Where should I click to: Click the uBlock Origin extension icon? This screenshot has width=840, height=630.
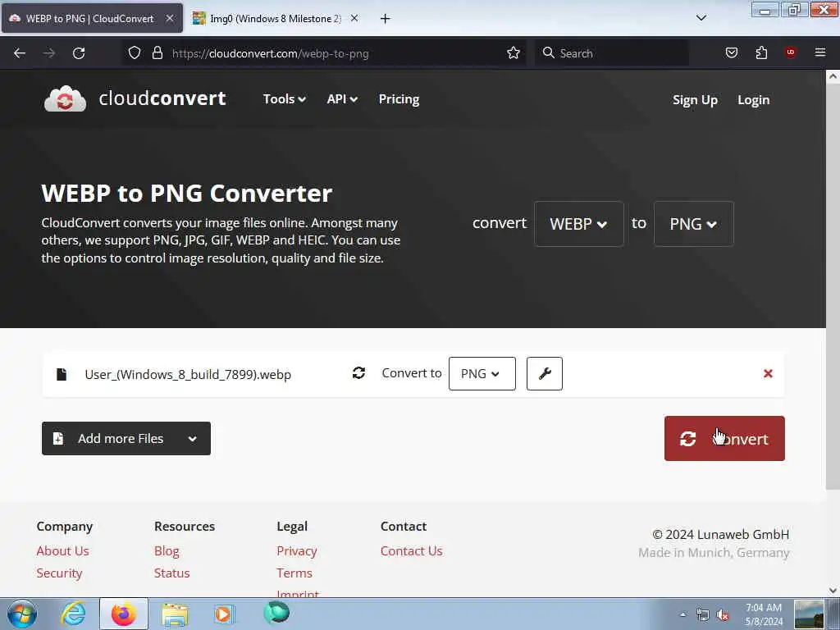(x=790, y=52)
